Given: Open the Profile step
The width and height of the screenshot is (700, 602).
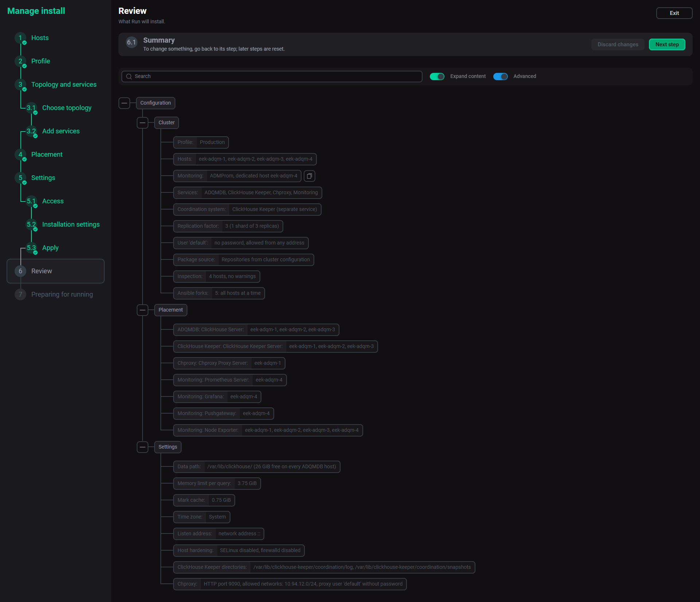Looking at the screenshot, I should pos(40,61).
